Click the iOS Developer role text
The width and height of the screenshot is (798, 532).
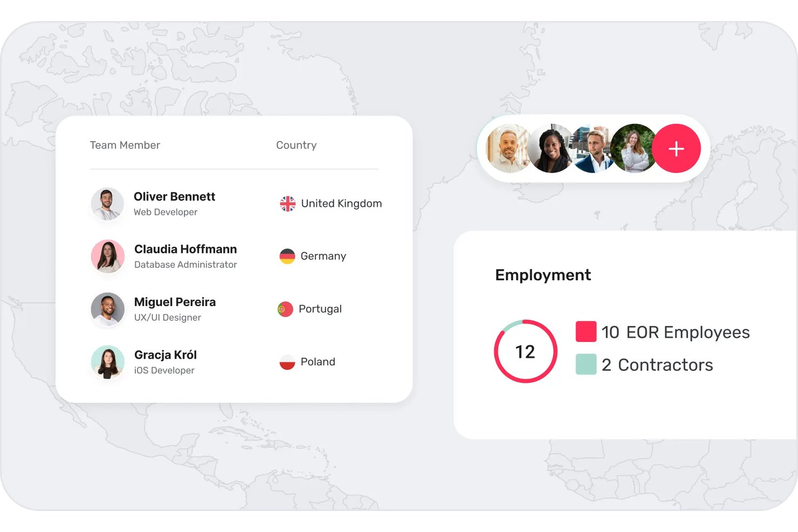164,370
